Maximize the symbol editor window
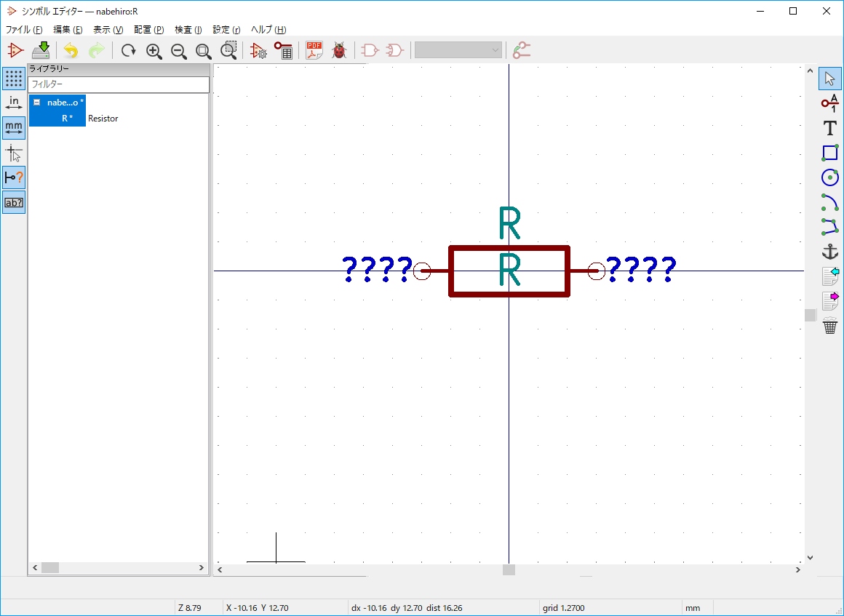The height and width of the screenshot is (616, 844). coord(793,11)
